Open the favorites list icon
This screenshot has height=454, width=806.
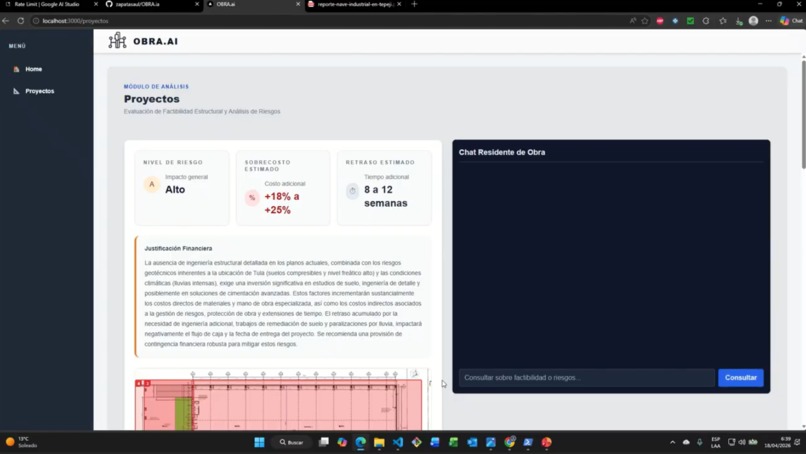723,21
